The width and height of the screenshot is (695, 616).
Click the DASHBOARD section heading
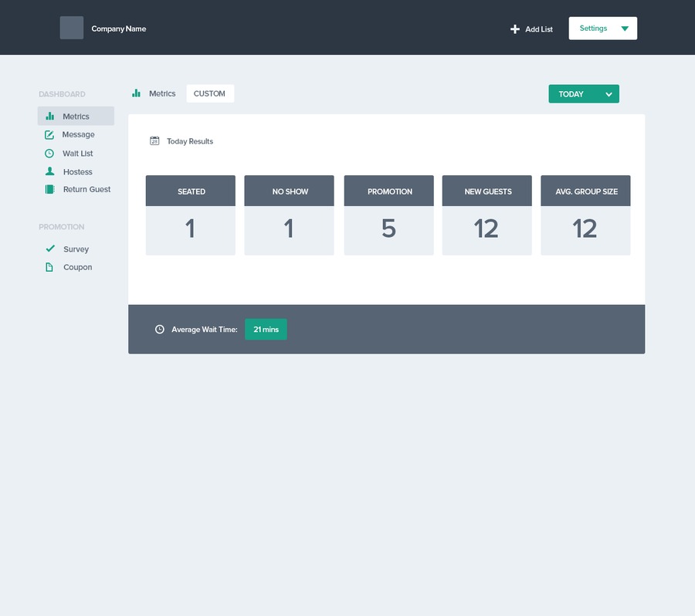click(62, 94)
